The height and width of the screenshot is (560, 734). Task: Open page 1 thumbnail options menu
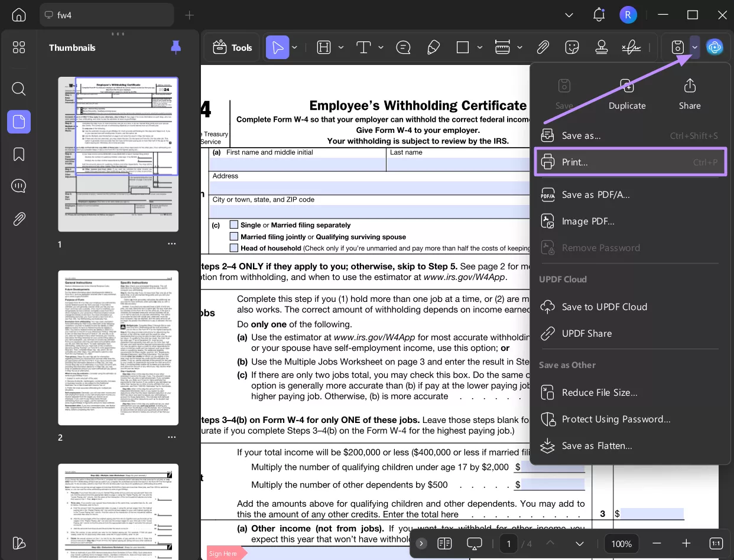tap(171, 244)
